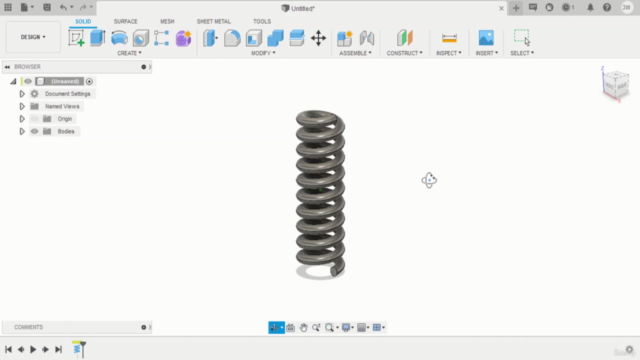This screenshot has width=640, height=360.
Task: Toggle visibility of the Bodies folder
Action: [x=34, y=131]
